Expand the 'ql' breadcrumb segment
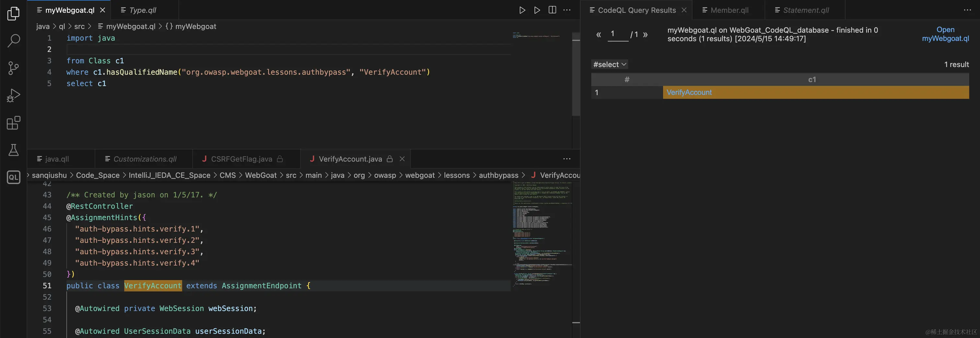 (x=62, y=26)
